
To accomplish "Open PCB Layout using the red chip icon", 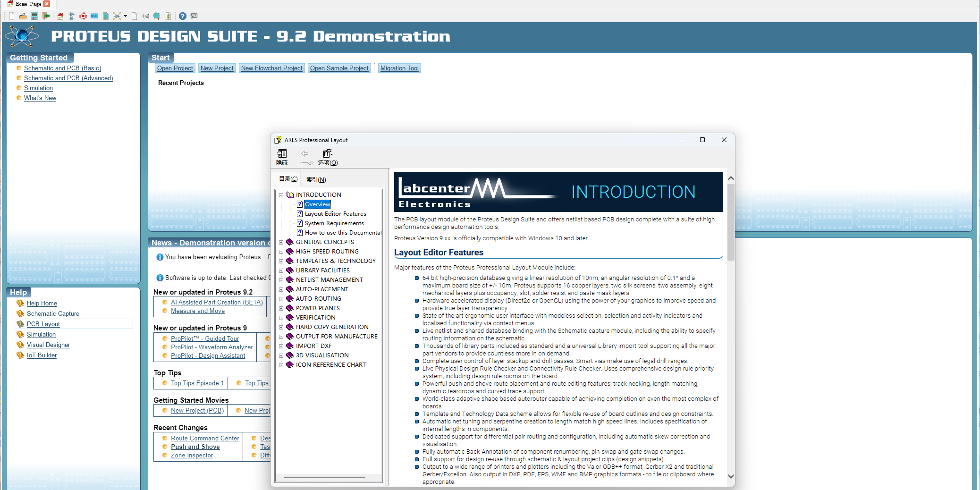I will tap(83, 16).
